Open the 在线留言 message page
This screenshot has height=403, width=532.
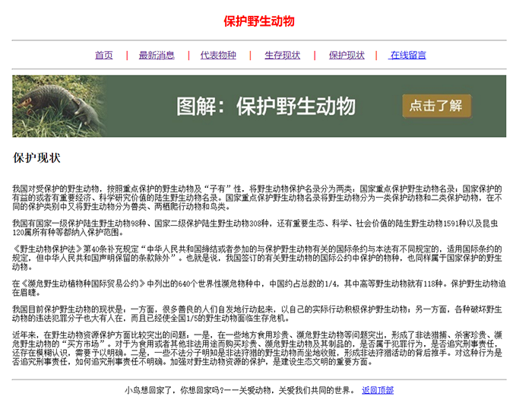point(407,56)
